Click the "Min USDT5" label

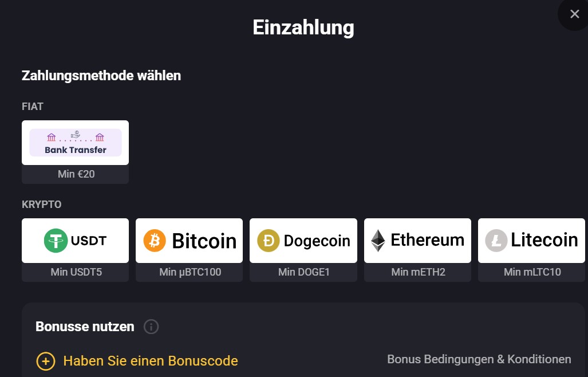tap(76, 272)
